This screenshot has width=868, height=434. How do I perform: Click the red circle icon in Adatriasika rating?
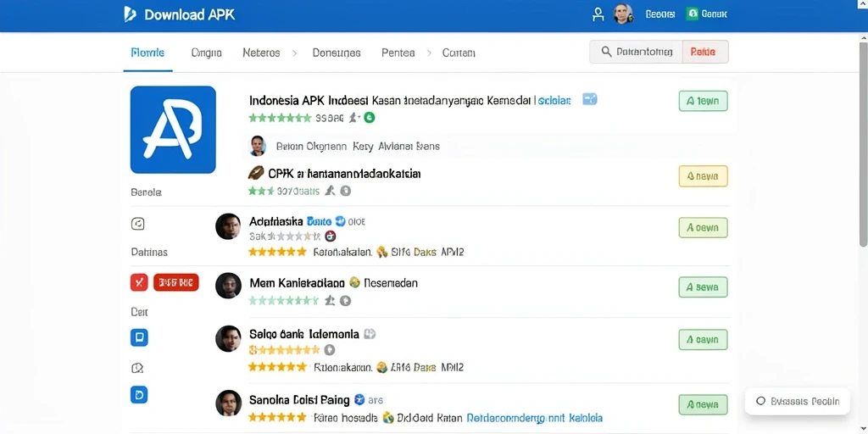pos(331,236)
